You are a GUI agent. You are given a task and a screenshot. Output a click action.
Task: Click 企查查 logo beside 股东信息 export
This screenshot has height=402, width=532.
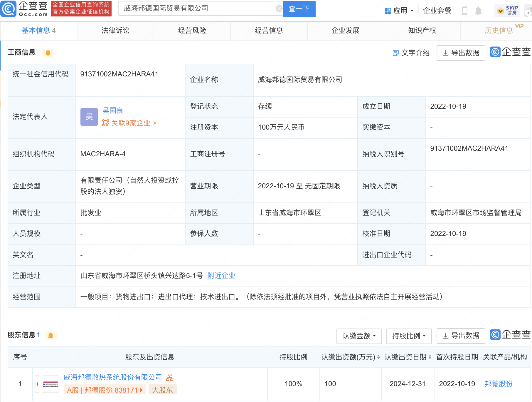tap(510, 335)
